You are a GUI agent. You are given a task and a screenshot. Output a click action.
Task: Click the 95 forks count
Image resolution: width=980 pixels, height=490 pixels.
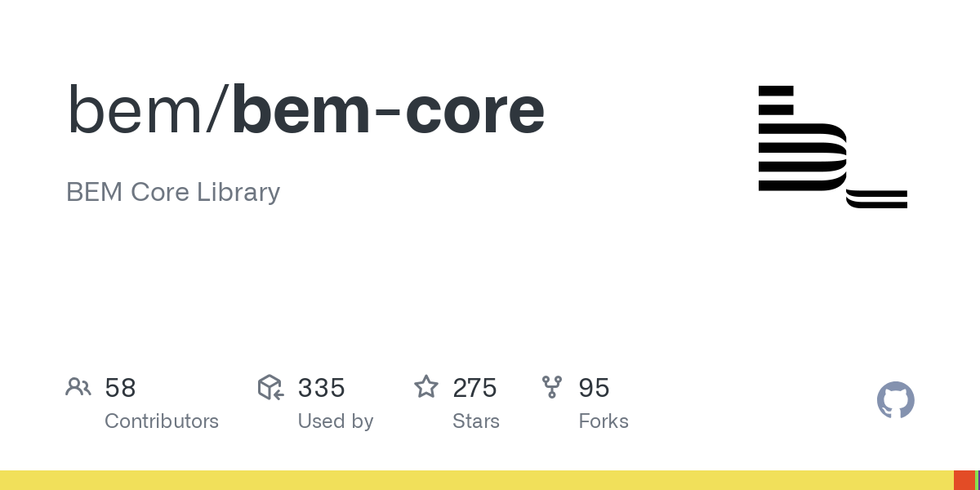(x=594, y=388)
